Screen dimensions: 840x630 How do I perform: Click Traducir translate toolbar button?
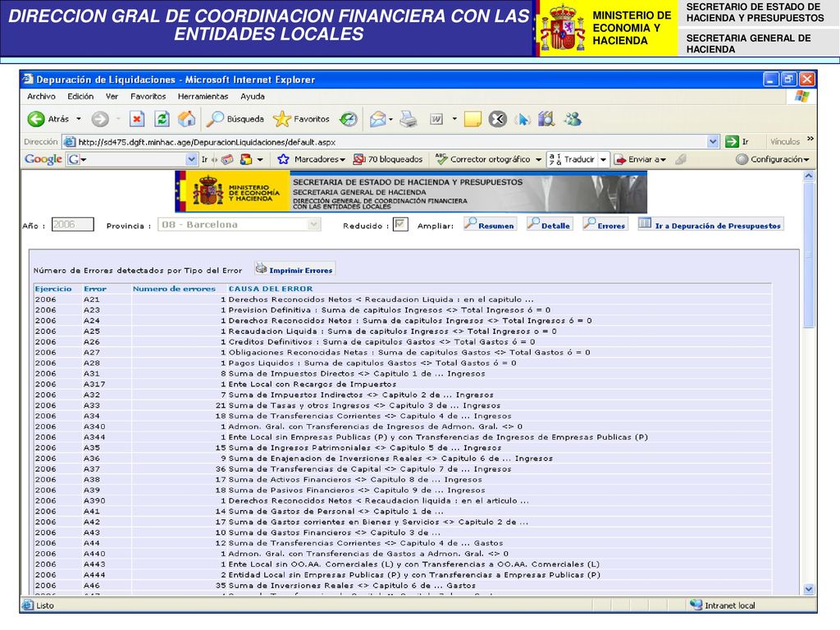572,159
